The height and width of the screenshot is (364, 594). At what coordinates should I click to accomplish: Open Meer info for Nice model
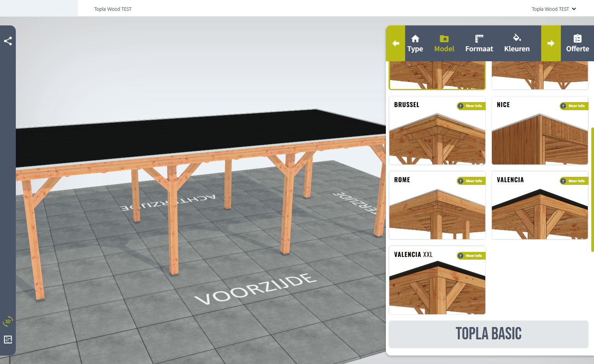[574, 106]
